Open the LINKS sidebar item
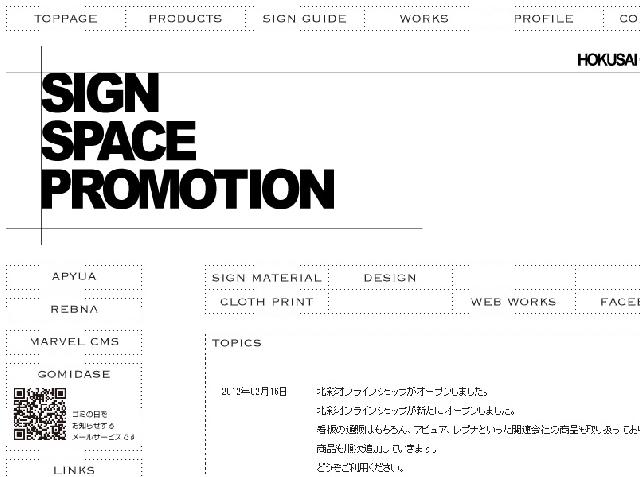Image resolution: width=640 pixels, height=477 pixels. click(74, 469)
